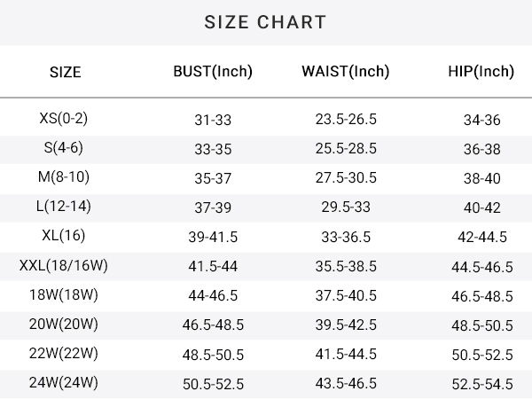
Task: Click the L(12-14) size row label
Action: [64, 206]
